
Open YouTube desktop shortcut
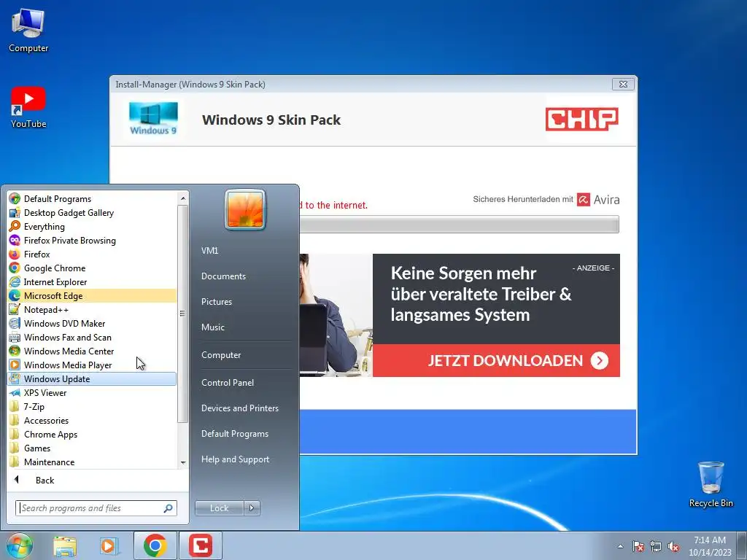pos(28,107)
